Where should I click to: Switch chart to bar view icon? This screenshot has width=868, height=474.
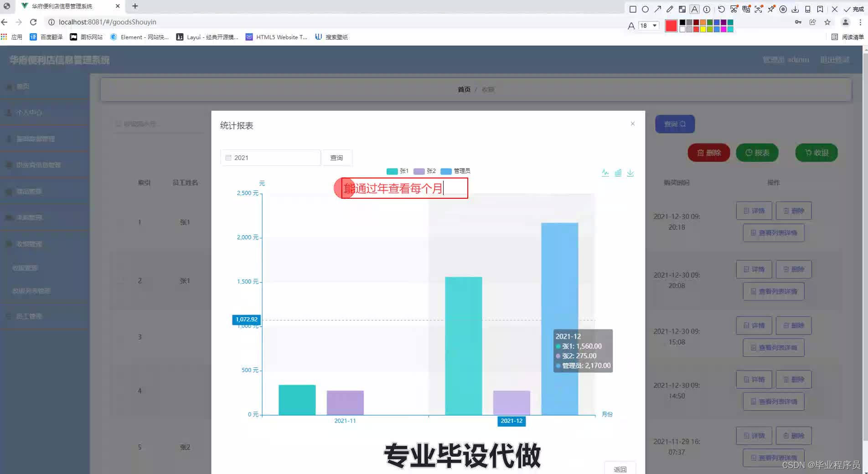coord(618,173)
